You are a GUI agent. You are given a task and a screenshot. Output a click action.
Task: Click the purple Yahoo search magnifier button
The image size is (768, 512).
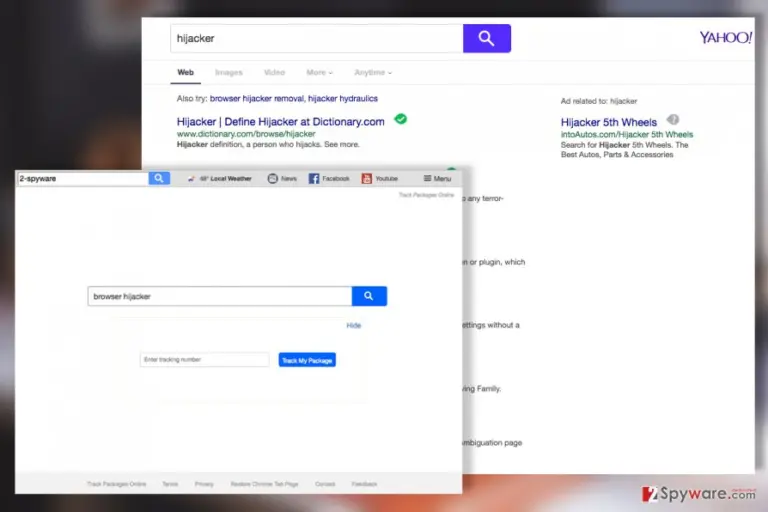(486, 38)
